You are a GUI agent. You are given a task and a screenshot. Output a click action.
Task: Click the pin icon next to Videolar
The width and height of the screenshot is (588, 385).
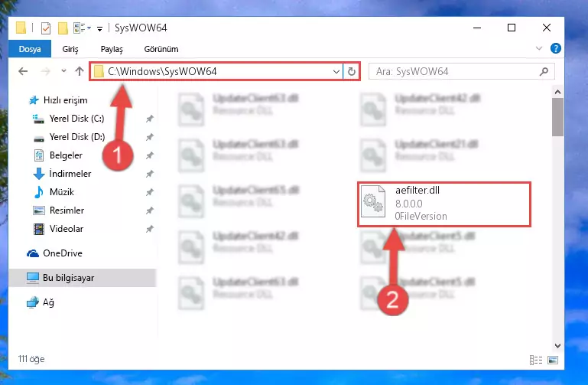pos(150,229)
